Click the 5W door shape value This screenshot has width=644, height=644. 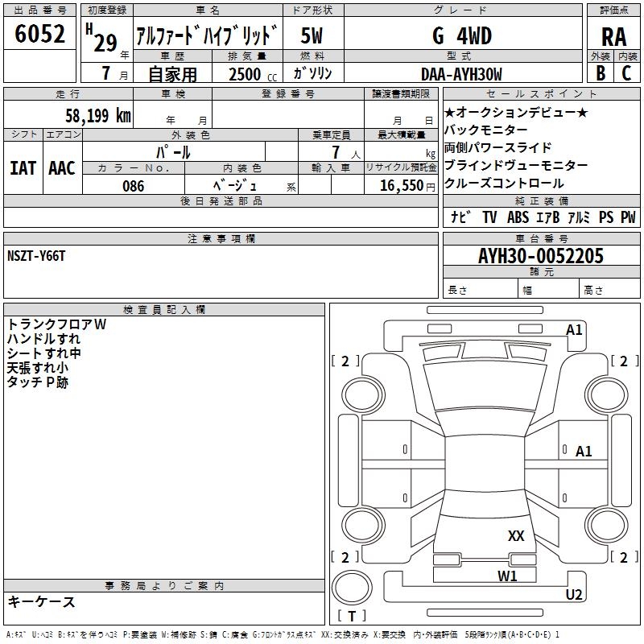pos(313,36)
